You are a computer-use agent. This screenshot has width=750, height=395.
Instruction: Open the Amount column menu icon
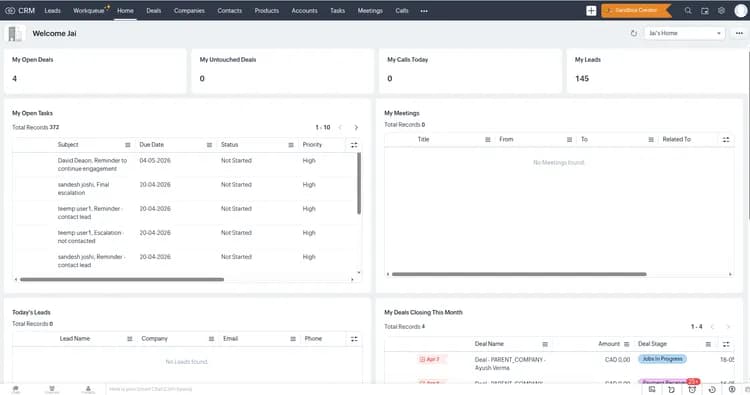point(627,344)
